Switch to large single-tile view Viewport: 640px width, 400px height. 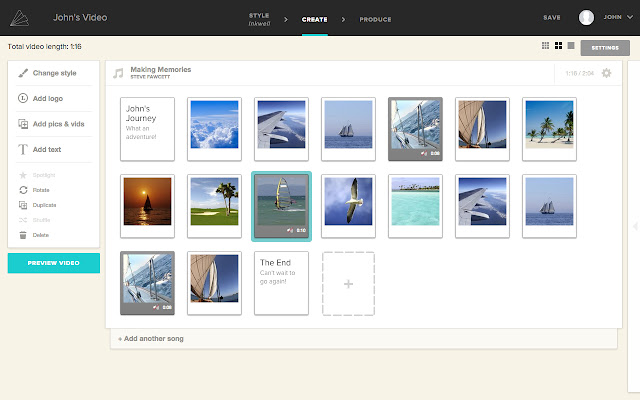[571, 46]
